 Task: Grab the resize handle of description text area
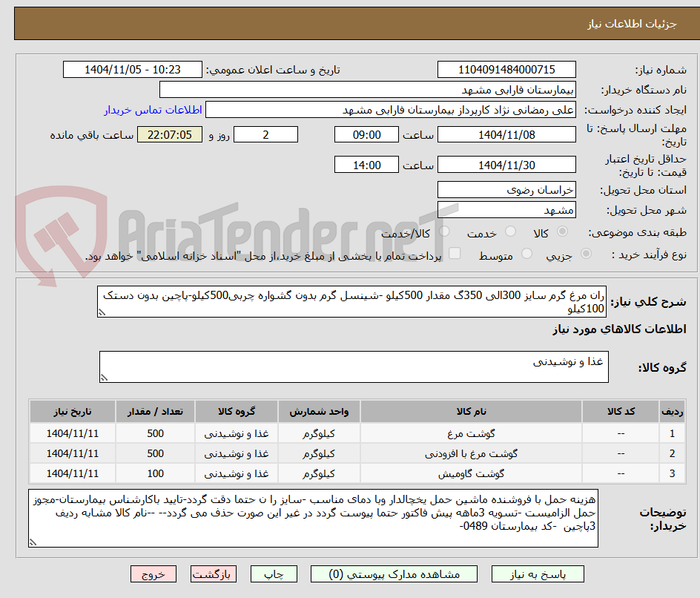tap(102, 312)
